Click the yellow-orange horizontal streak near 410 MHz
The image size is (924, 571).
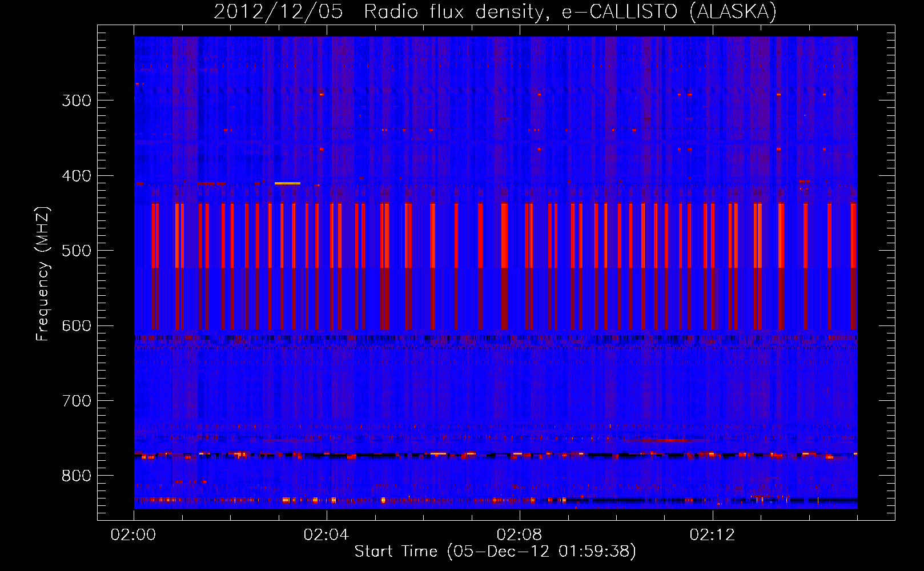[x=287, y=183]
